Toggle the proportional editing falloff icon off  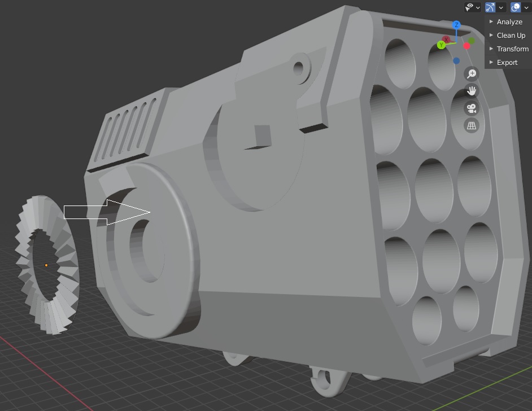(490, 7)
